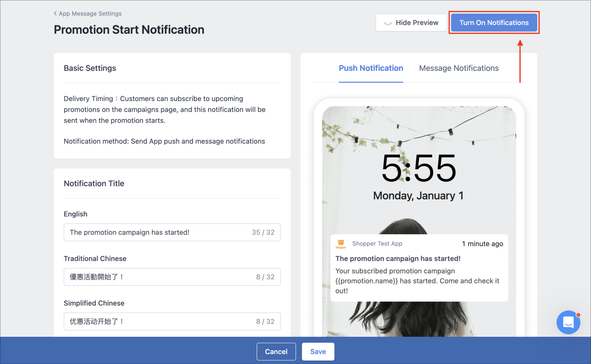Click the Notification Title heading
The image size is (591, 364).
tap(94, 183)
